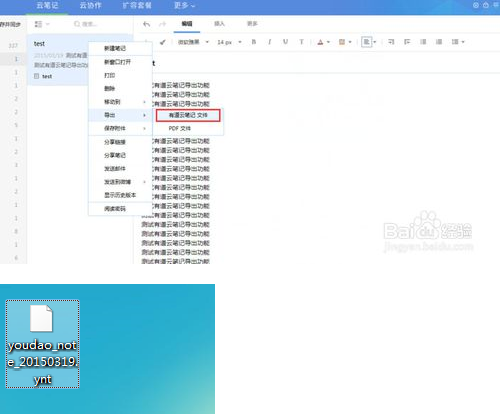Image resolution: width=501 pixels, height=414 pixels.
Task: Choose 打印 from context menu
Action: click(120, 75)
